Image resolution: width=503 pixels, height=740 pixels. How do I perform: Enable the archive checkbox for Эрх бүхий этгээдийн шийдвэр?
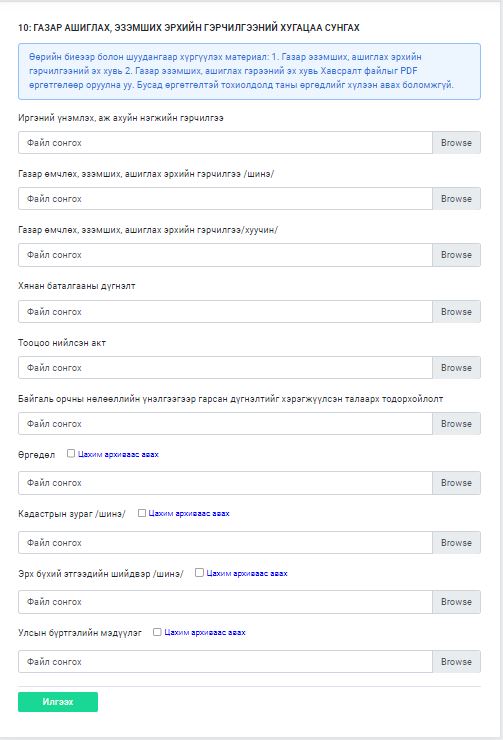pyautogui.click(x=199, y=572)
